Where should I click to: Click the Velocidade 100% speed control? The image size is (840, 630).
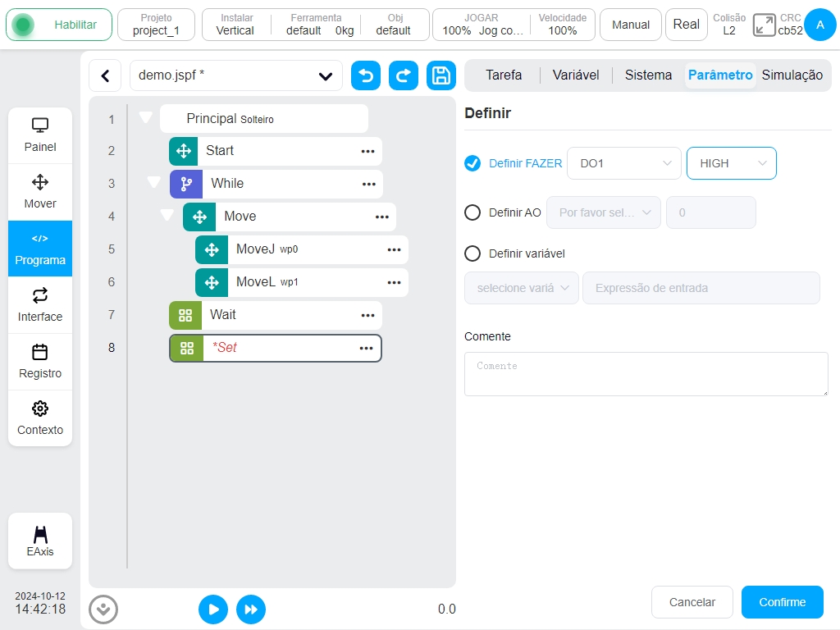pyautogui.click(x=563, y=25)
